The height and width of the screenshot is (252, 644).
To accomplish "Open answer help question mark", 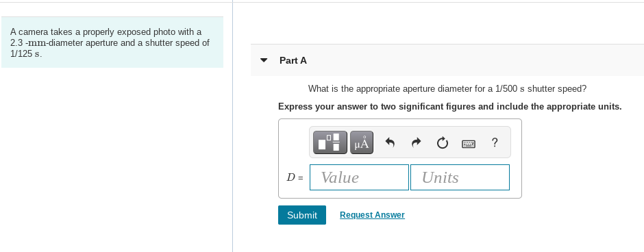I will [495, 142].
